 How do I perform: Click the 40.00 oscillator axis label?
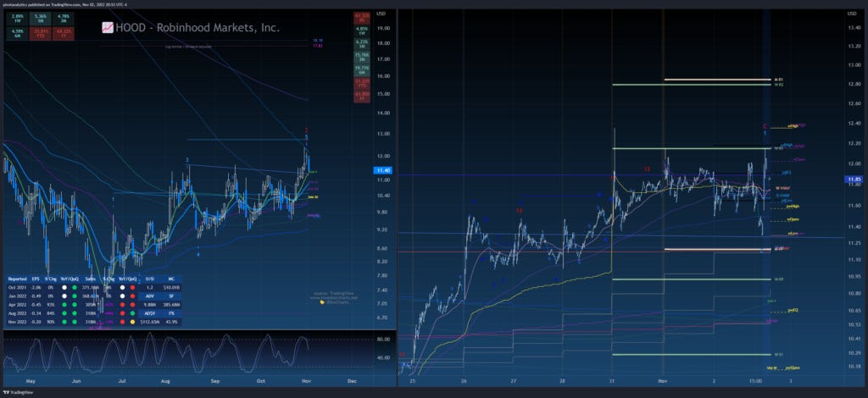coord(384,357)
